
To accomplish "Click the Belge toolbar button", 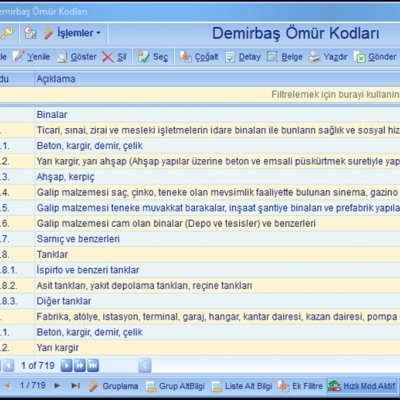I will (x=285, y=57).
